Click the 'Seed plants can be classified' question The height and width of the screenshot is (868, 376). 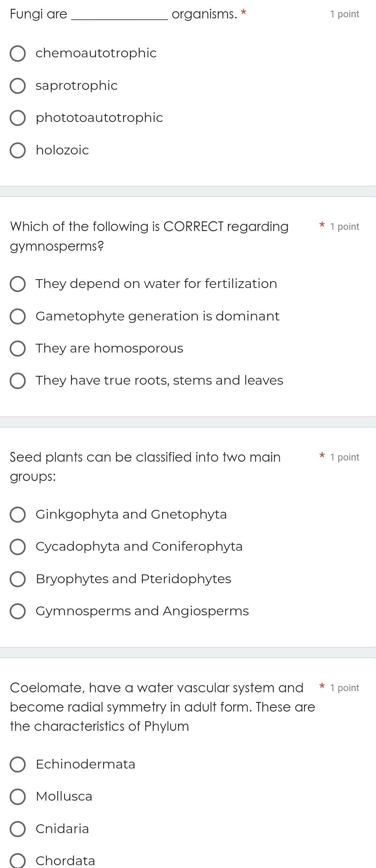coord(145,466)
